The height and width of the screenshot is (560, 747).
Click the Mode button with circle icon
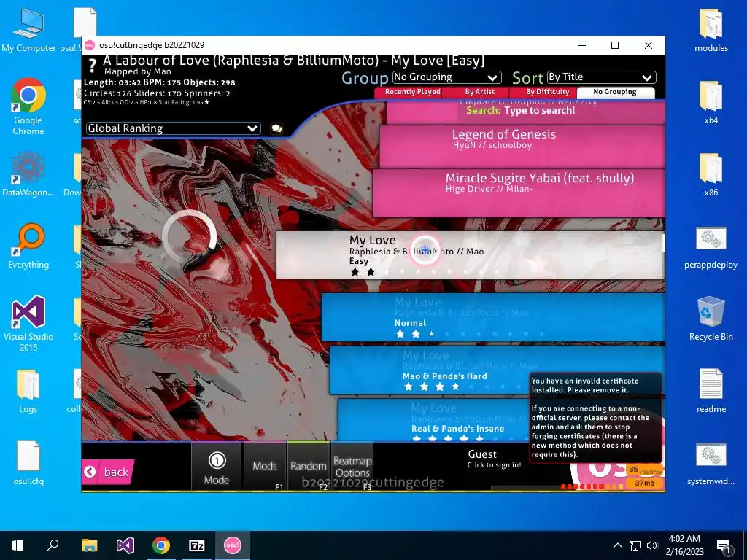(217, 467)
